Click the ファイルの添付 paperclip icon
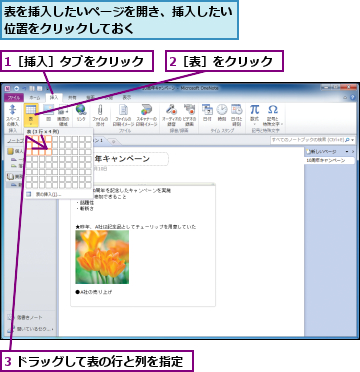360x372 pixels. tap(100, 110)
